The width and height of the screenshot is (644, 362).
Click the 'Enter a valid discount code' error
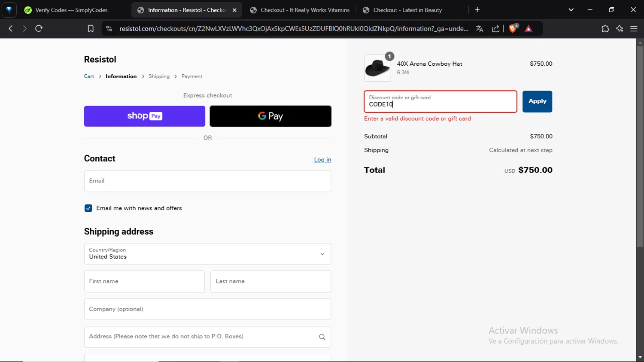tap(417, 119)
